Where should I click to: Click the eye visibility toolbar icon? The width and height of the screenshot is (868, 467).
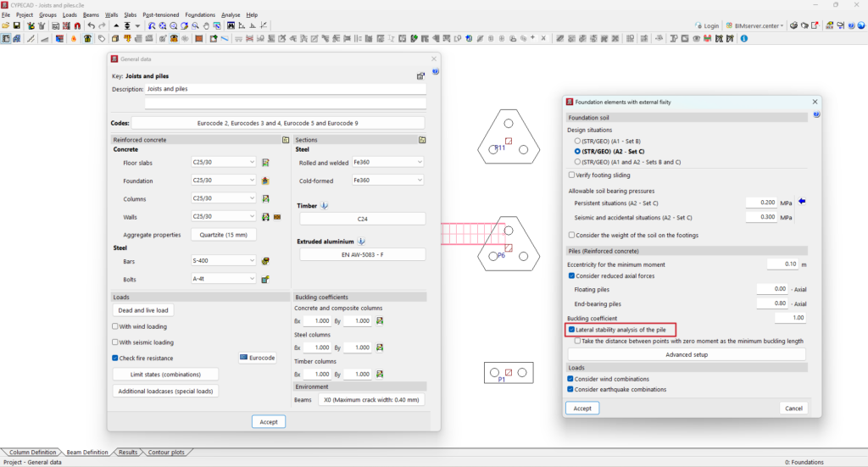pos(697,39)
